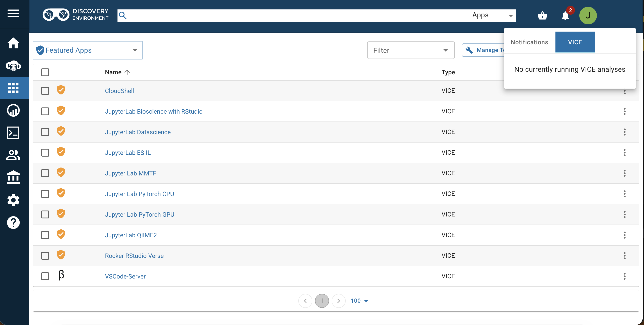The height and width of the screenshot is (325, 644).
Task: Open the 100 rows-per-page dropdown
Action: coord(359,301)
